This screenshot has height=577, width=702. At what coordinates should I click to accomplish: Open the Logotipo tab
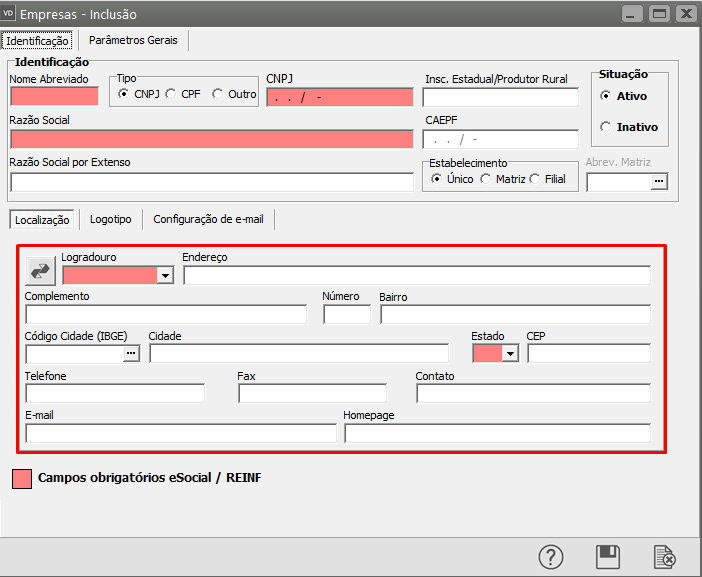(x=110, y=219)
